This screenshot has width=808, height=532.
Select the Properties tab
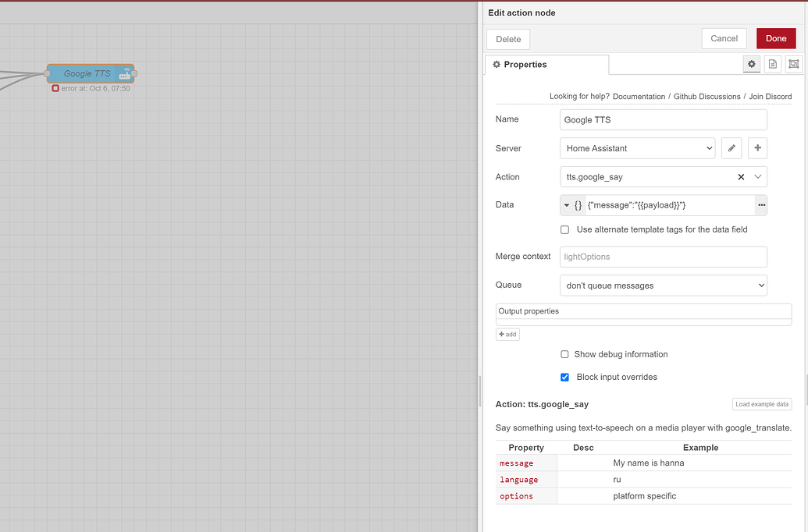click(546, 65)
